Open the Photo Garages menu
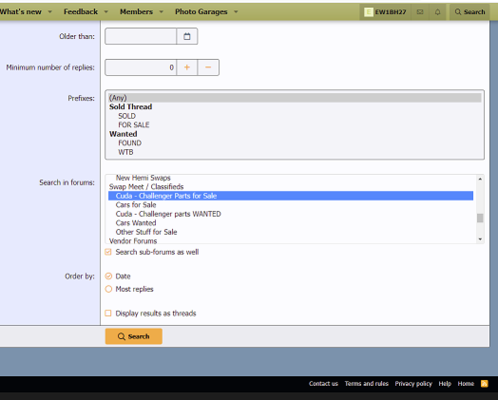The height and width of the screenshot is (400, 498). 201,12
